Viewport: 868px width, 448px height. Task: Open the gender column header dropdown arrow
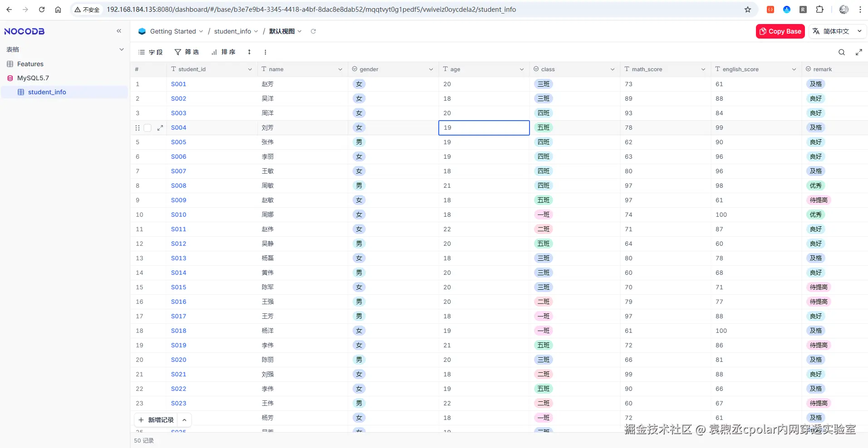[431, 69]
